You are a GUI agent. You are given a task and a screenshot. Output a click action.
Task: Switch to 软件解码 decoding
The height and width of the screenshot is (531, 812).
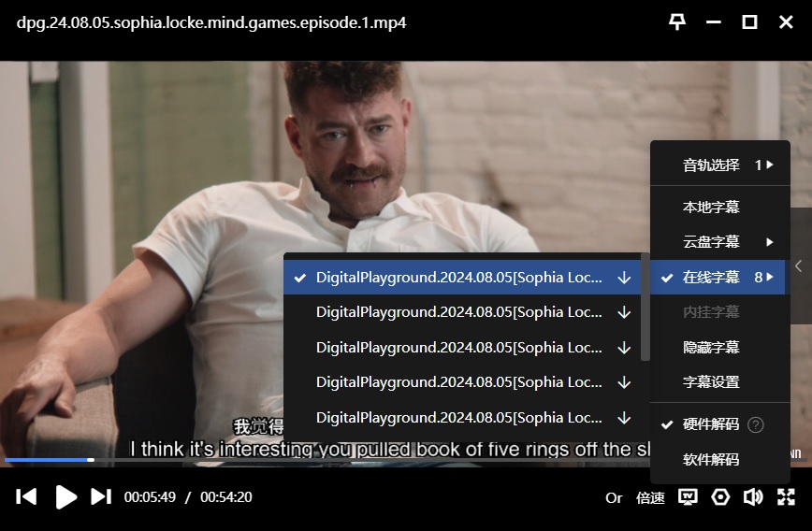(710, 459)
